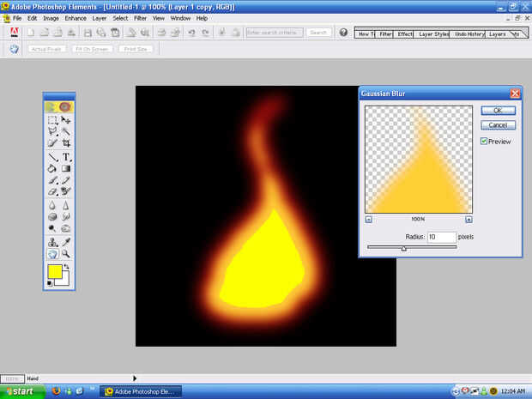Screen dimensions: 532x399
Task: Open the Image menu
Action: [x=51, y=18]
